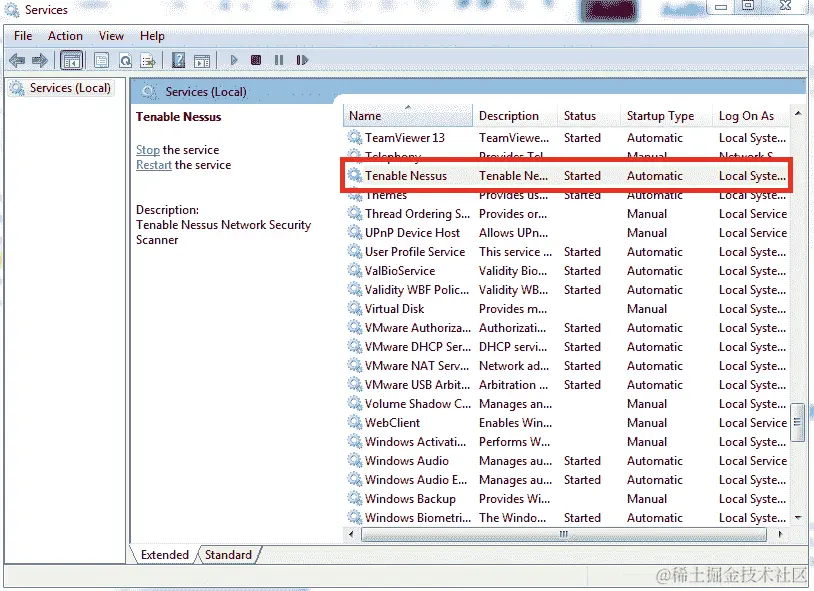Click Local Service entry of WebClient
The height and width of the screenshot is (591, 814).
(x=753, y=423)
